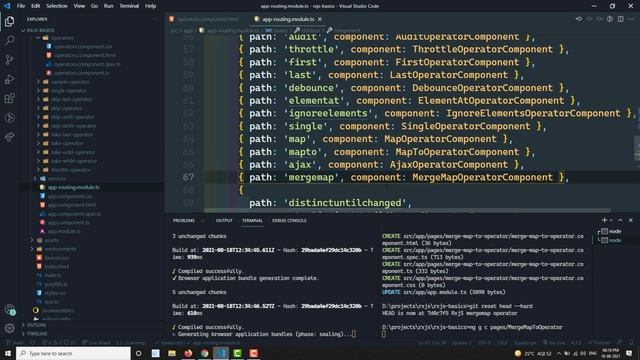Click line 67 mergemap route in editor
The image size is (640, 360).
403,177
